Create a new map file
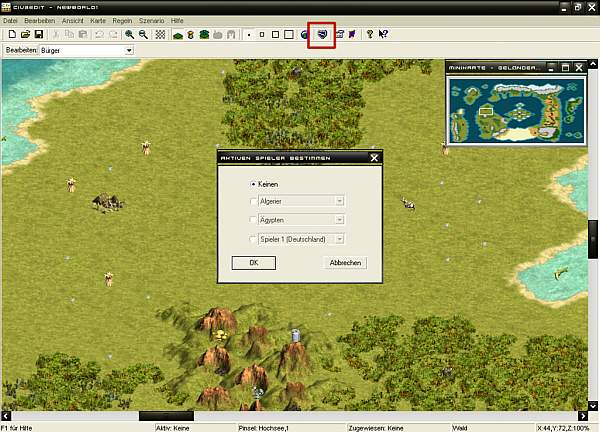This screenshot has width=600, height=432. [x=12, y=34]
